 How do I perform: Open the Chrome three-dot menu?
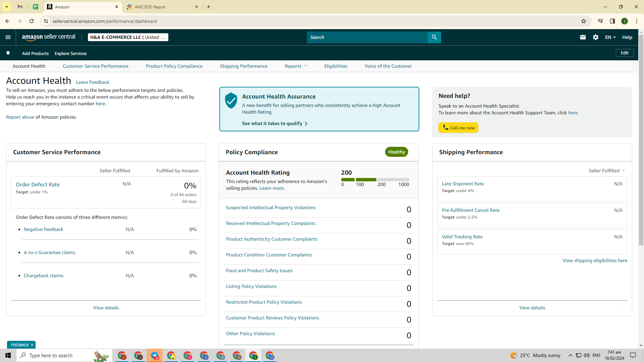pyautogui.click(x=637, y=21)
